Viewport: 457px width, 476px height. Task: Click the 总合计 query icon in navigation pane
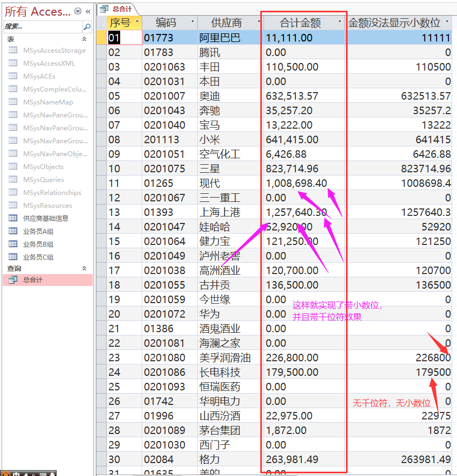(x=13, y=280)
